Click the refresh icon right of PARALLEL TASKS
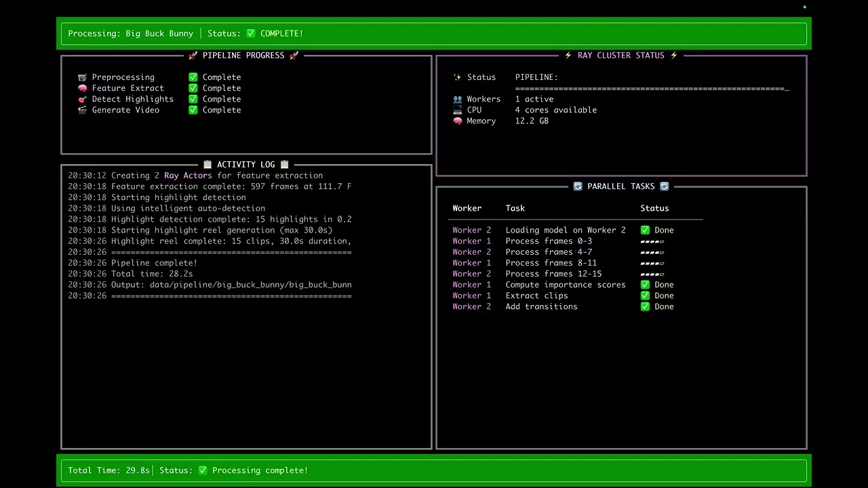 pyautogui.click(x=664, y=186)
